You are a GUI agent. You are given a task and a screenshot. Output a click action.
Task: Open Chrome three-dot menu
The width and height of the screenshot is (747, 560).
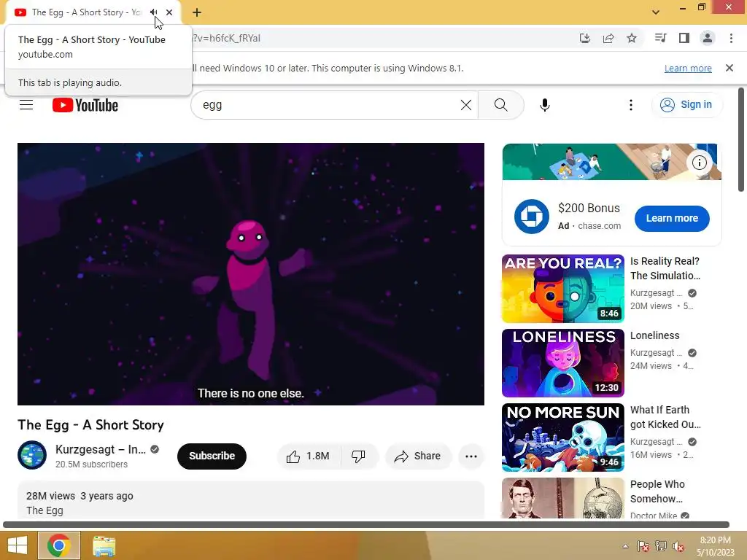(x=731, y=38)
